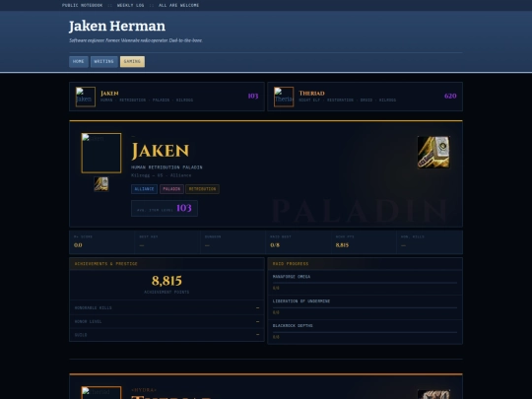This screenshot has width=532, height=399.
Task: Click the Alliance faction badge
Action: (144, 189)
